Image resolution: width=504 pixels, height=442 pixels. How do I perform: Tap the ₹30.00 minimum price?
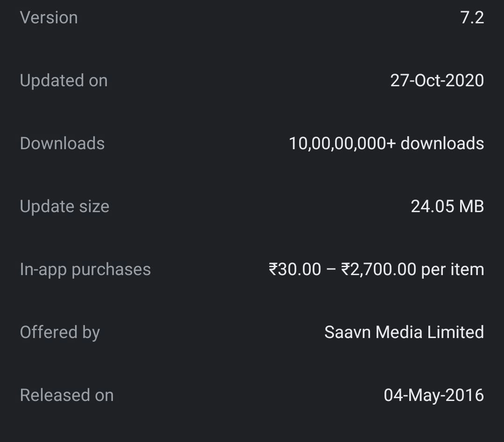tap(295, 269)
